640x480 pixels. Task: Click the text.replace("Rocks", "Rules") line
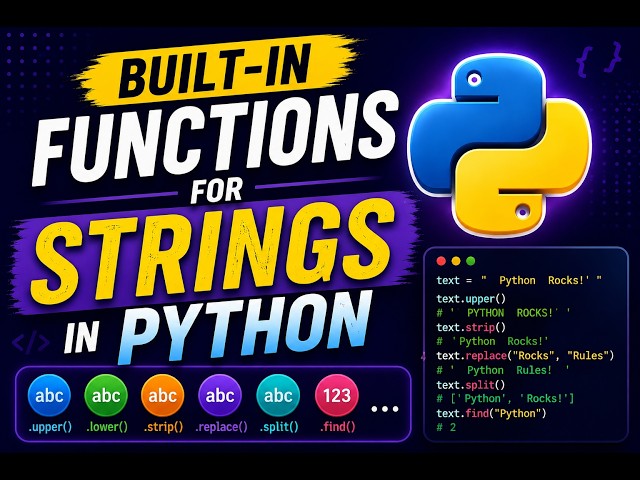tap(525, 356)
